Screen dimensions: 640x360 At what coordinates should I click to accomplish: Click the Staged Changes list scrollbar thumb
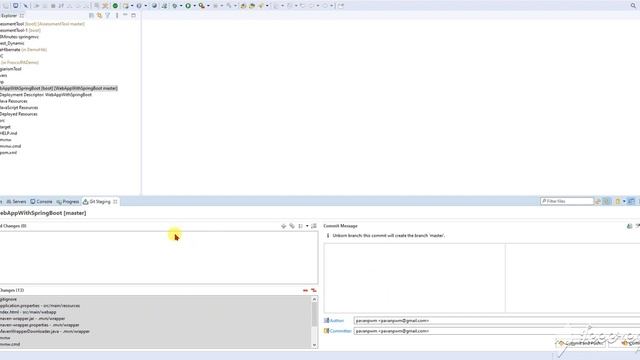pyautogui.click(x=314, y=315)
